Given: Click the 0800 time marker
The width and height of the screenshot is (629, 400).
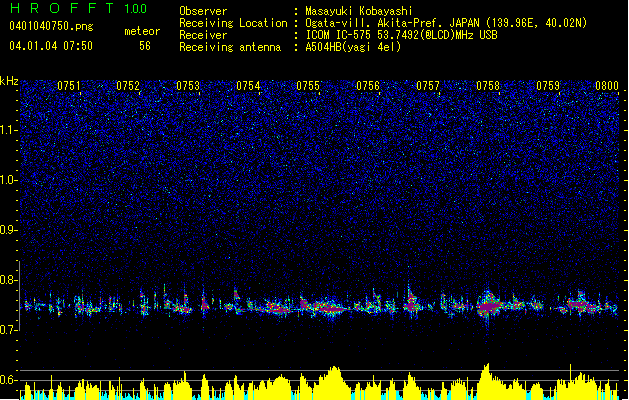Looking at the screenshot, I should pyautogui.click(x=607, y=86).
